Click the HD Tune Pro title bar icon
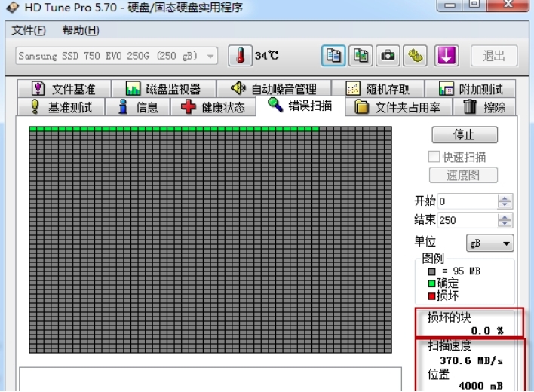 (x=12, y=7)
